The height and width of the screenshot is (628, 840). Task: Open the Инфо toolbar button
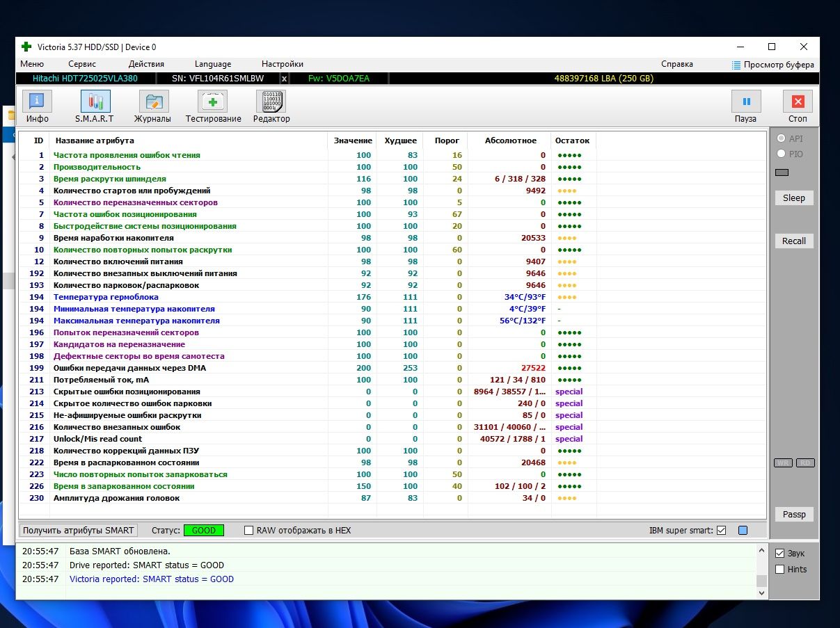[x=38, y=107]
